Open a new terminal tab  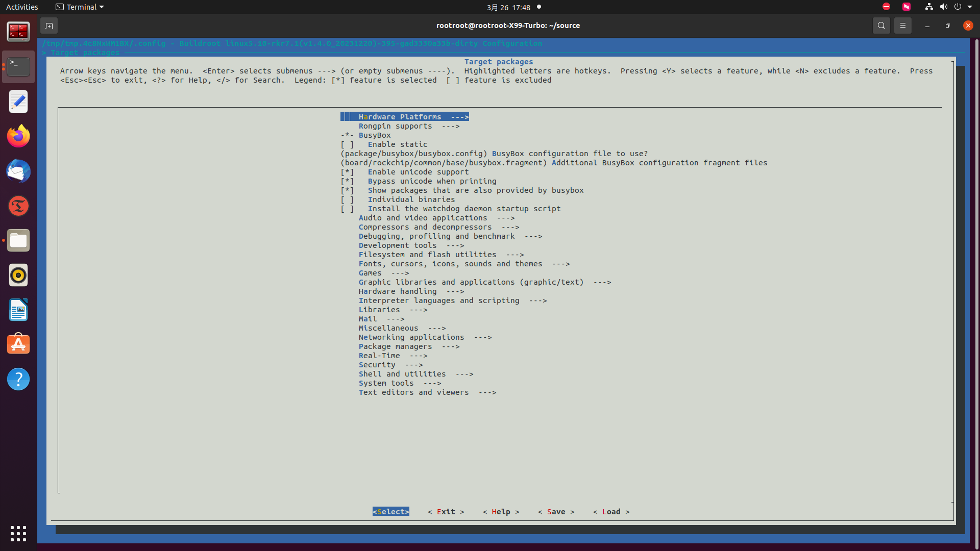(x=49, y=26)
